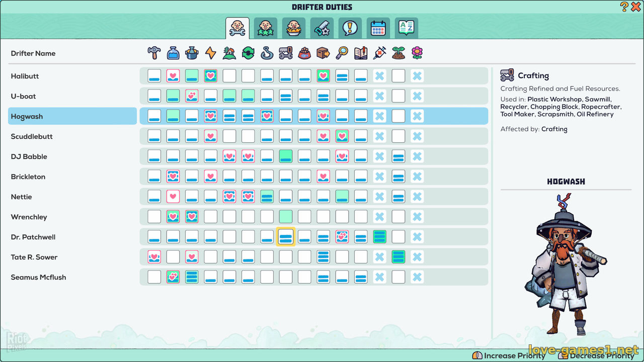Toggle Dr. Patchwell's highlighted crafting priority box
The height and width of the screenshot is (362, 644).
(286, 237)
